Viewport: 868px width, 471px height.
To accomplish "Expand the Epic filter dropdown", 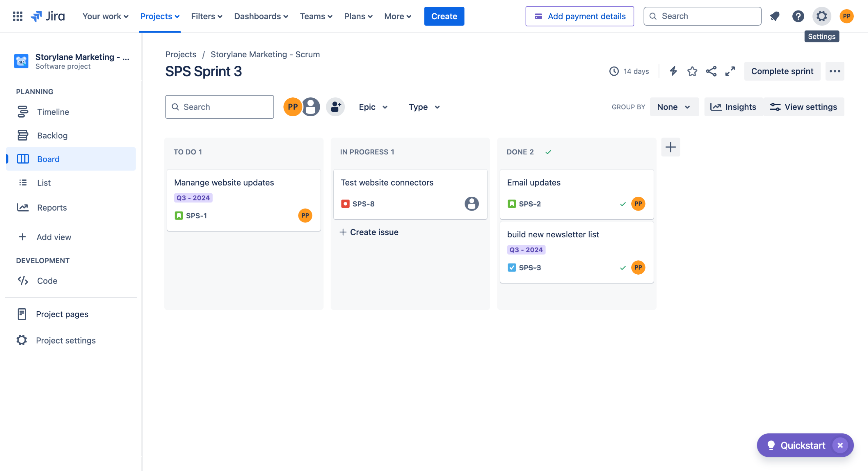I will (x=373, y=107).
